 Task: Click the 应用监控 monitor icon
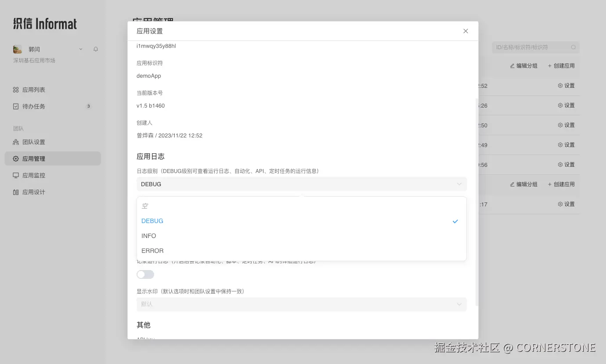16,175
